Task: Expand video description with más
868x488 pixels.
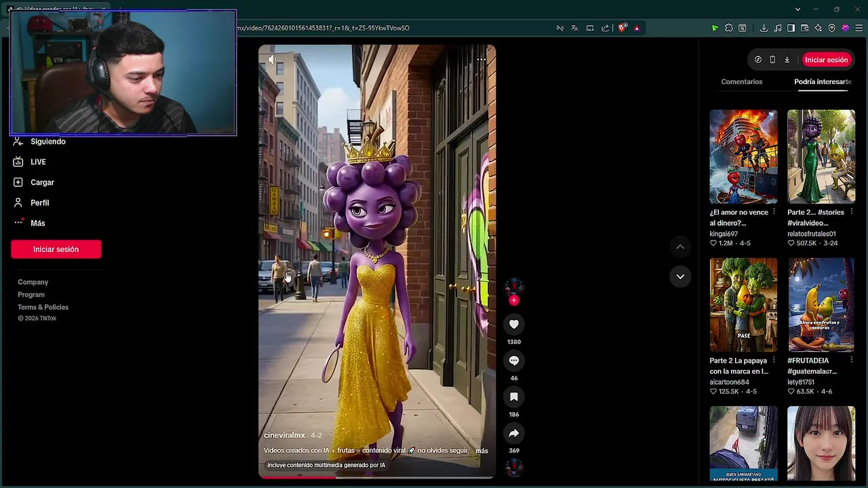Action: (x=481, y=451)
